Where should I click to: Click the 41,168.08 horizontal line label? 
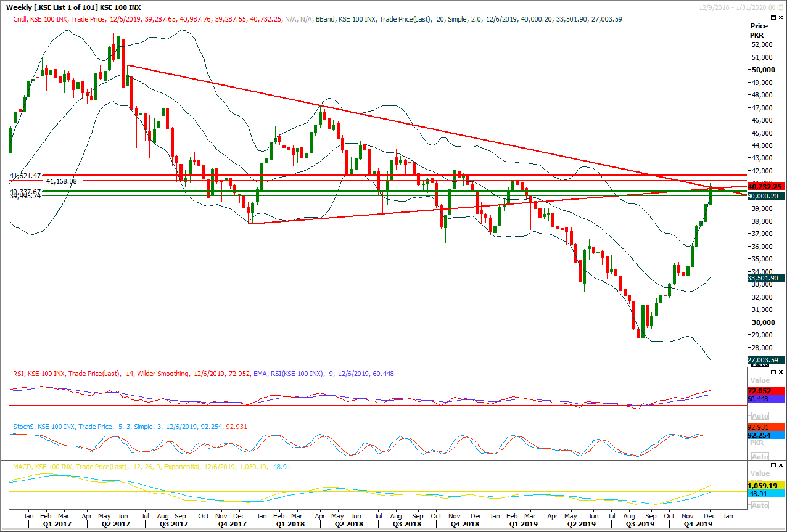[x=62, y=181]
